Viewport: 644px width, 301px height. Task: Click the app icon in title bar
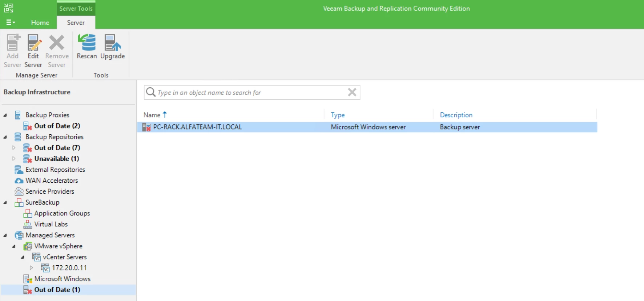[9, 8]
